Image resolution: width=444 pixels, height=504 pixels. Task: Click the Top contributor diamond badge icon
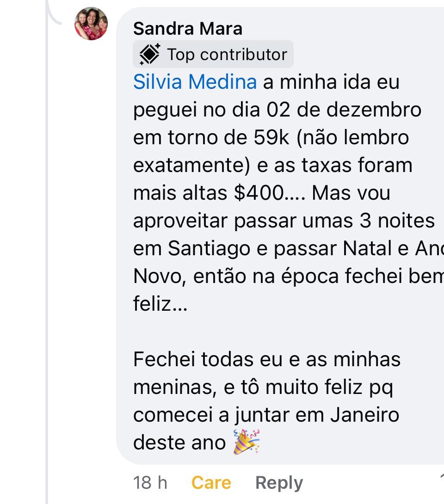tap(149, 55)
